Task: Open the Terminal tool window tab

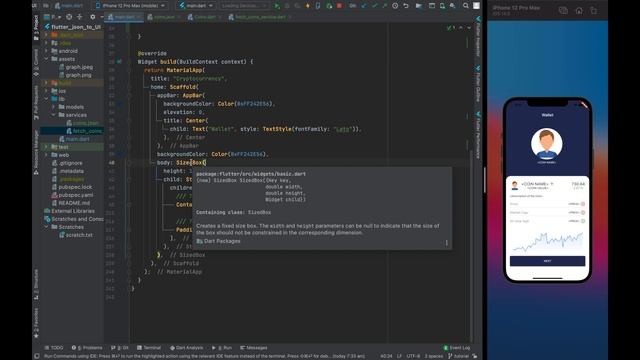Action: coord(149,348)
